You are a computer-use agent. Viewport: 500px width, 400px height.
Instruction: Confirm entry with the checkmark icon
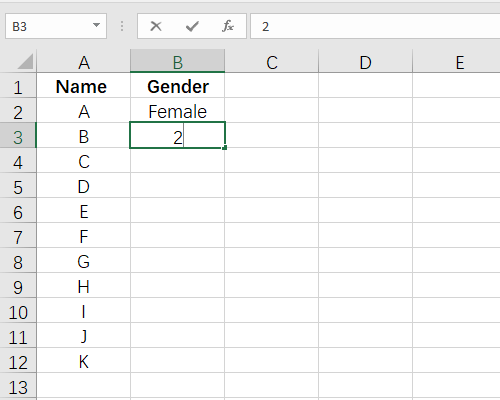pyautogui.click(x=192, y=26)
